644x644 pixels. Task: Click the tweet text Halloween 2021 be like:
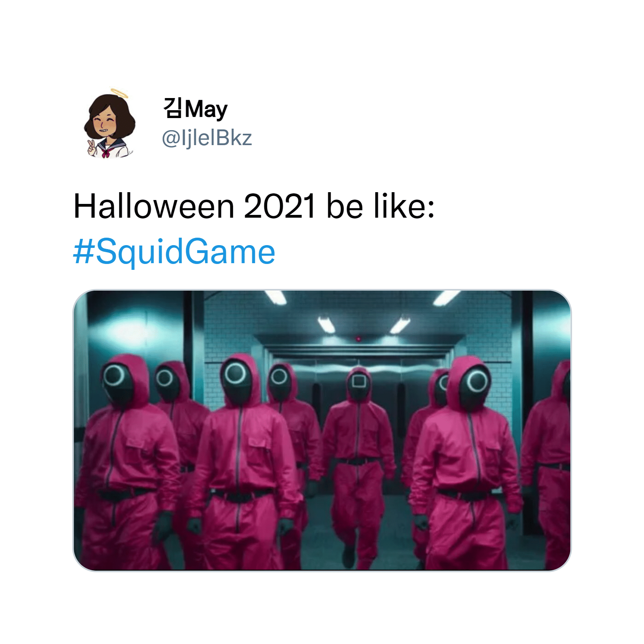coord(254,206)
